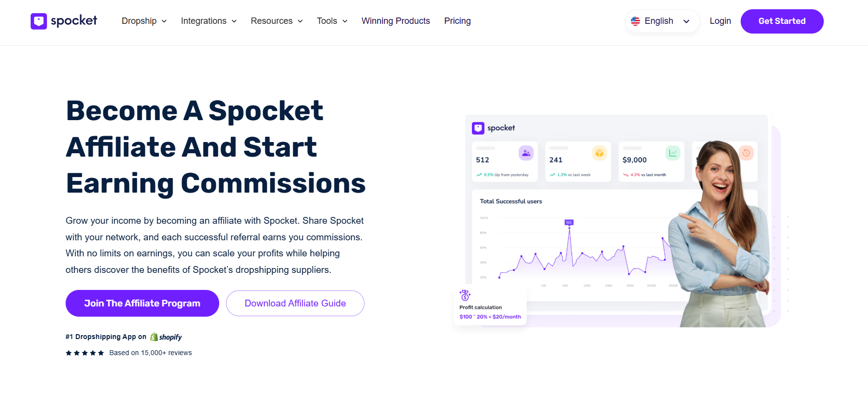The image size is (868, 394).
Task: Click '$100 * 20% = $20/month' text
Action: coord(490,317)
